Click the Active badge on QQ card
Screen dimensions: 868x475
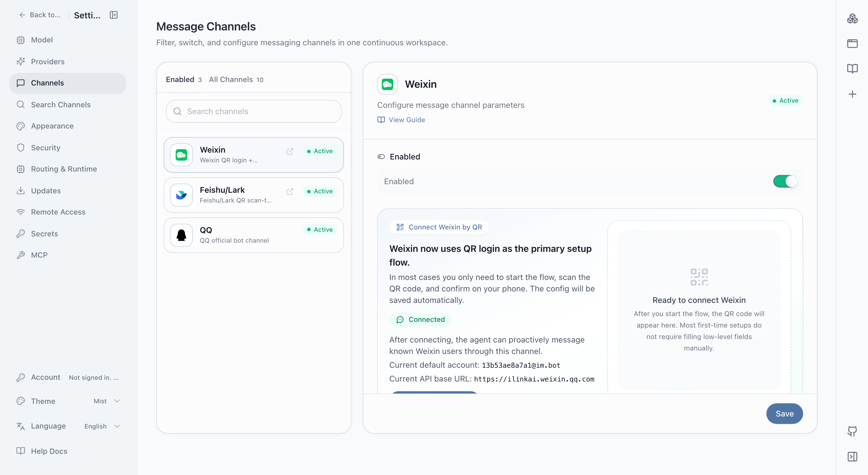(319, 229)
